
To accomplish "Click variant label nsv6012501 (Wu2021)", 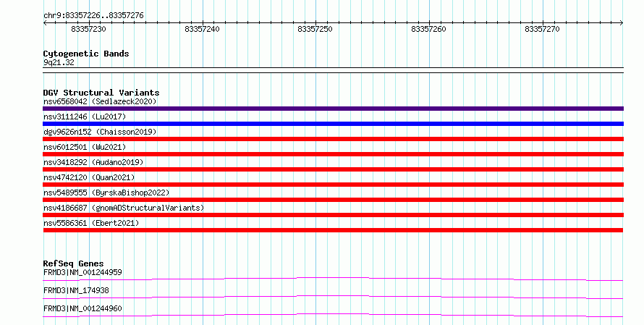I will point(85,147).
